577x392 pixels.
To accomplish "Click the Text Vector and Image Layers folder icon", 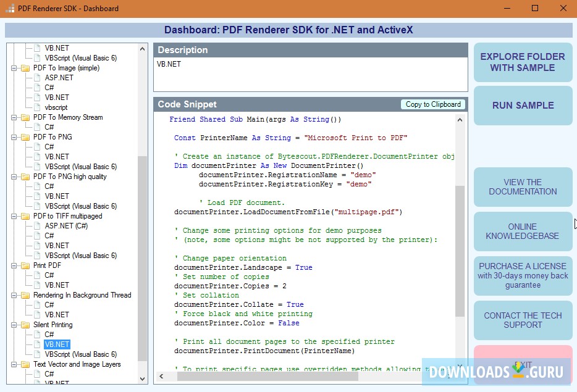I will pos(25,364).
